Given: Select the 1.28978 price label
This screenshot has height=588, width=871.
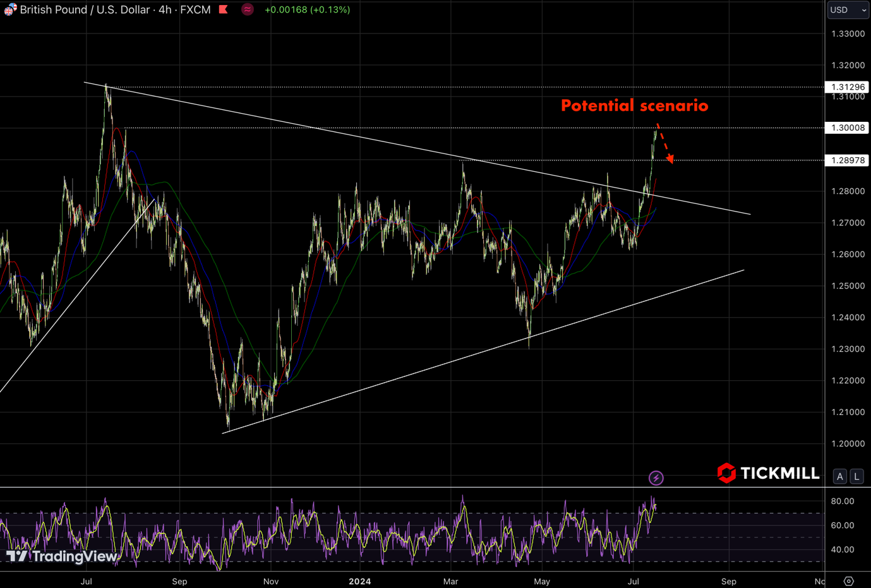Looking at the screenshot, I should pyautogui.click(x=848, y=160).
